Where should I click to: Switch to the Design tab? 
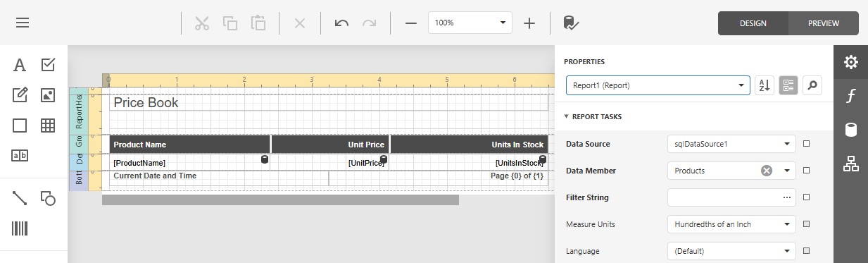click(753, 23)
